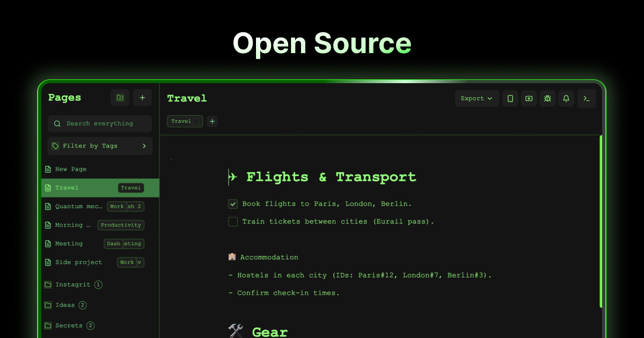Click the Ideas count badge 2

pos(83,305)
